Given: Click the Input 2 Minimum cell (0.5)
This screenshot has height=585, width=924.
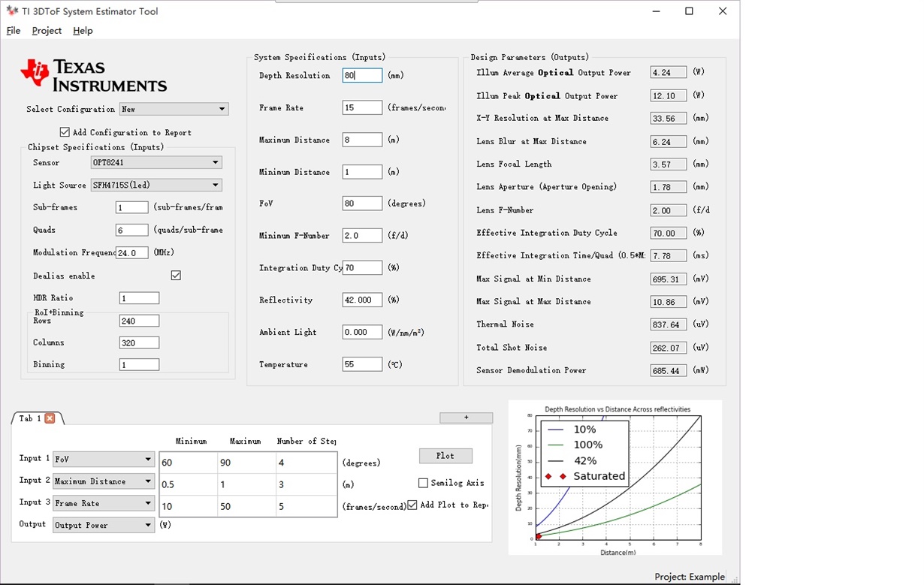Looking at the screenshot, I should point(189,484).
